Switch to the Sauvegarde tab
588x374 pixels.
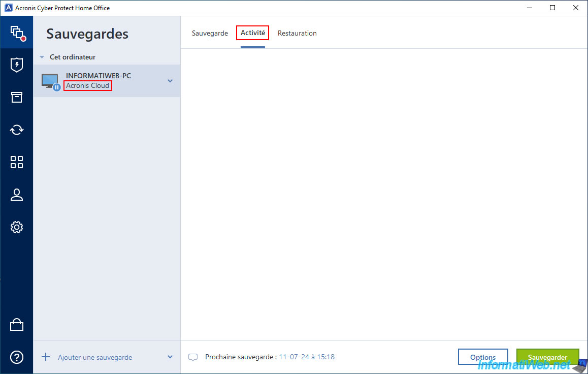coord(210,33)
